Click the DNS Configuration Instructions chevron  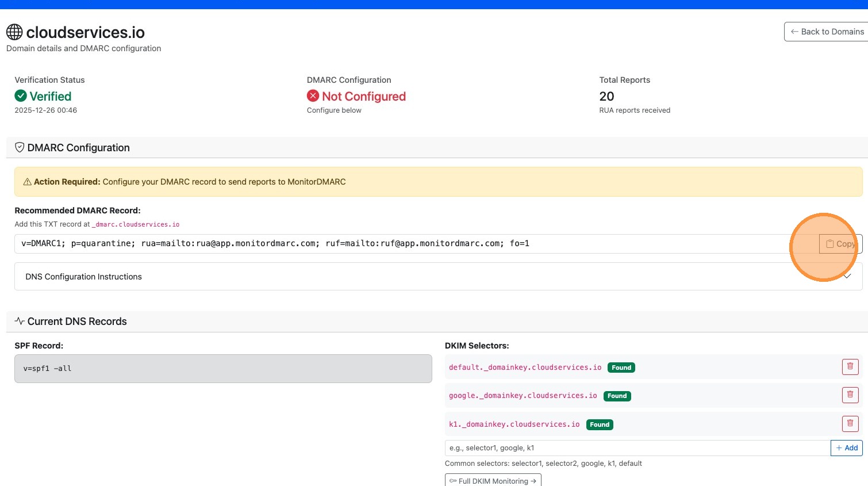pyautogui.click(x=847, y=277)
